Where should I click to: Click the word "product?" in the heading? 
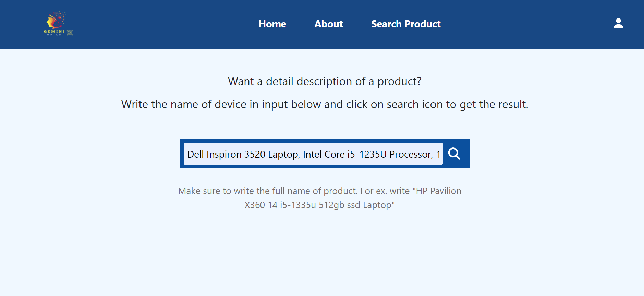pos(399,82)
